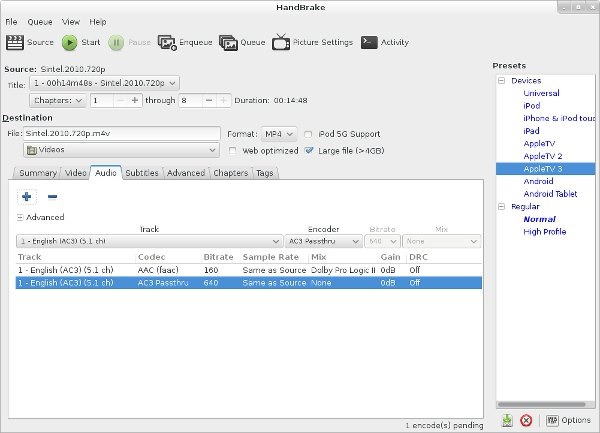Viewport: 600px width, 433px height.
Task: Switch to the Subtitles tab
Action: click(141, 173)
